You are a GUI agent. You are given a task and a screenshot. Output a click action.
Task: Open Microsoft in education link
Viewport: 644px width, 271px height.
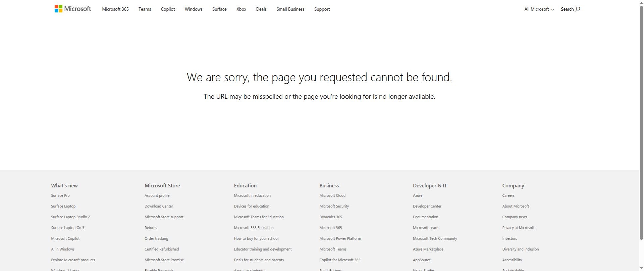pos(252,195)
